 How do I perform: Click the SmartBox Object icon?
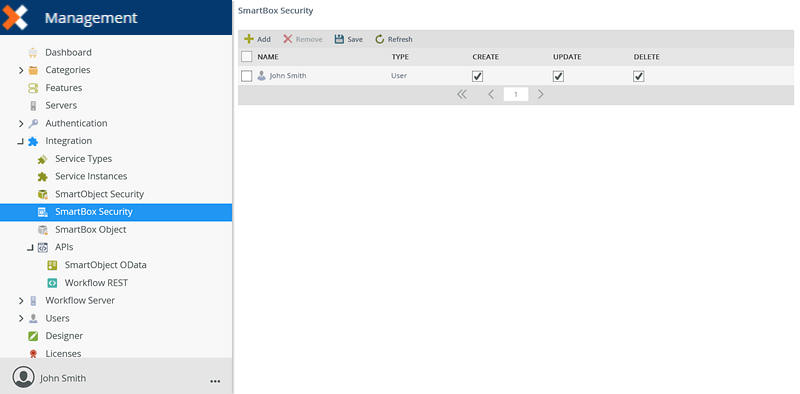coord(43,230)
